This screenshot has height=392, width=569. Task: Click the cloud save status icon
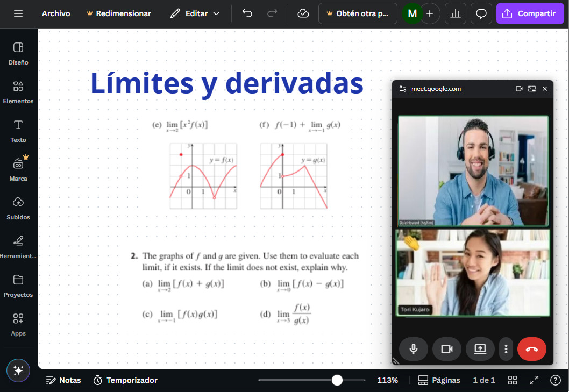coord(303,13)
